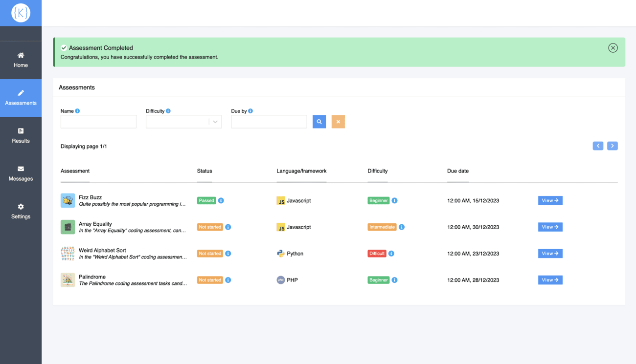
Task: View the Palindrome assessment
Action: pyautogui.click(x=550, y=280)
